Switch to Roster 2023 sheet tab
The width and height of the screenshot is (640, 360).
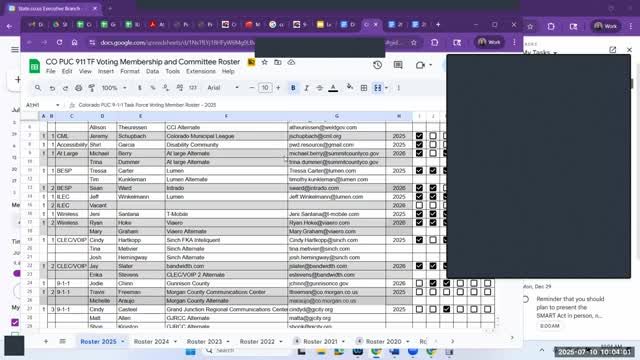(x=204, y=341)
